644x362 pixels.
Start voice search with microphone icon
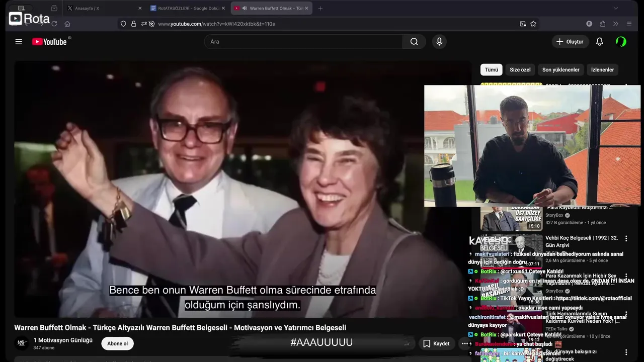(439, 42)
